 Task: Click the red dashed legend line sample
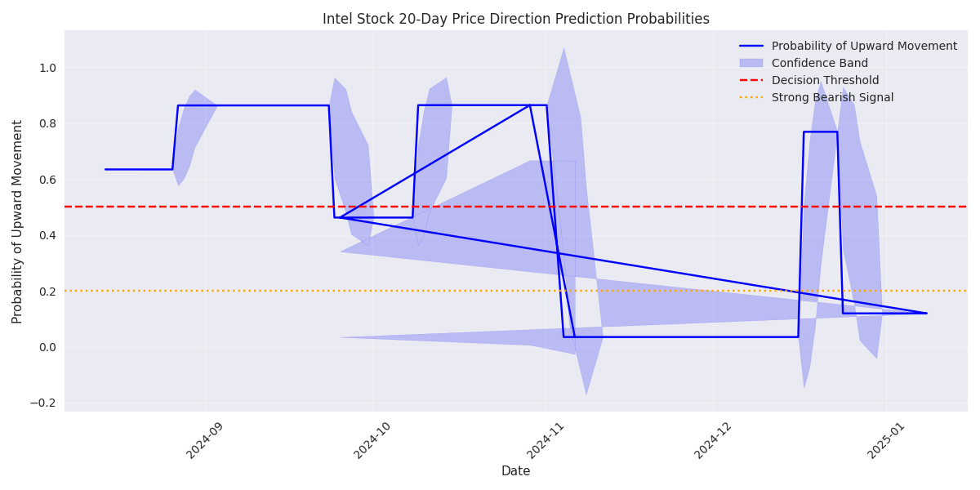pos(751,81)
